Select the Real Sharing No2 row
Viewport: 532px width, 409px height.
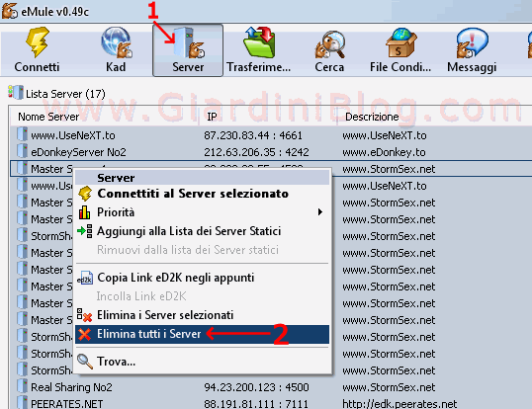click(x=271, y=387)
